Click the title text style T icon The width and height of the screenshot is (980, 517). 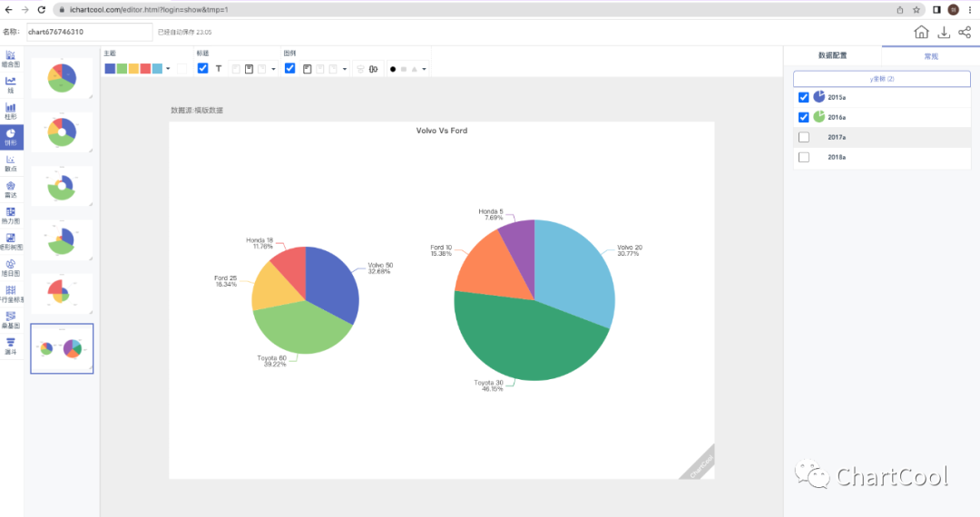(219, 69)
